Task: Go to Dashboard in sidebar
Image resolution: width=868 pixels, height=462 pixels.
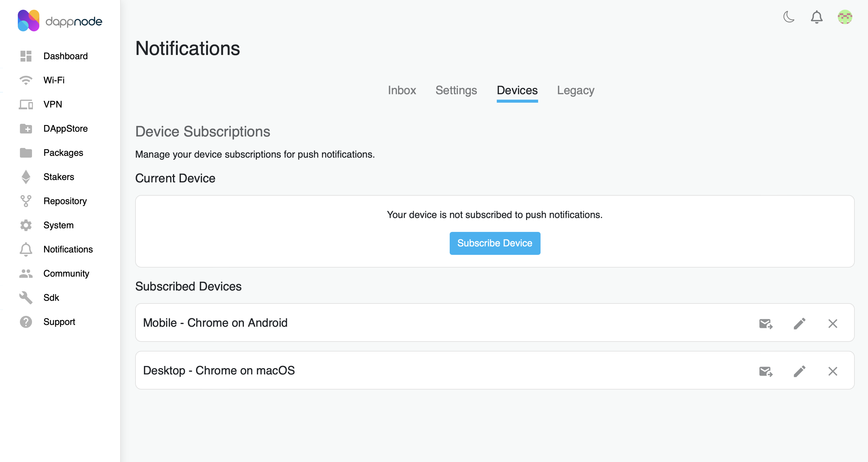Action: pyautogui.click(x=65, y=56)
